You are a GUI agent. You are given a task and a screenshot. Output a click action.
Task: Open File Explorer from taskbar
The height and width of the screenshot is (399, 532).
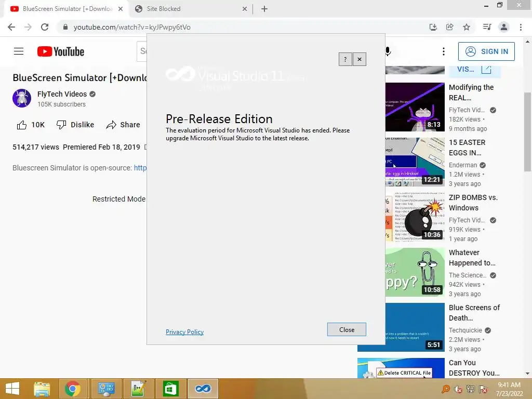coord(42,389)
